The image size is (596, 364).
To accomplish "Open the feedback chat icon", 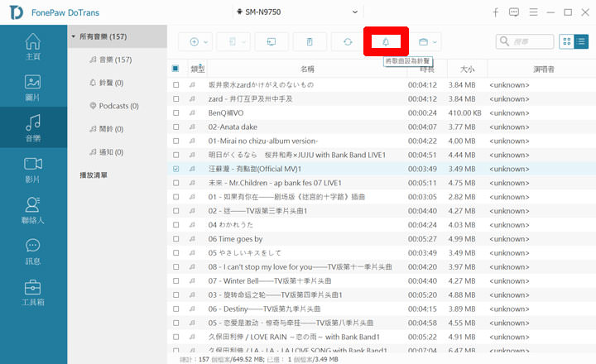I will [514, 12].
